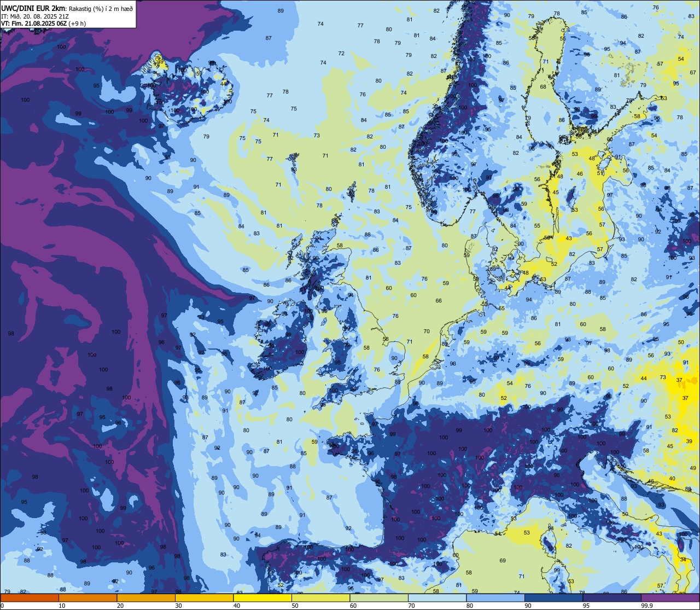
Task: Click the legend colour between 70 and 80
Action: pos(437,598)
